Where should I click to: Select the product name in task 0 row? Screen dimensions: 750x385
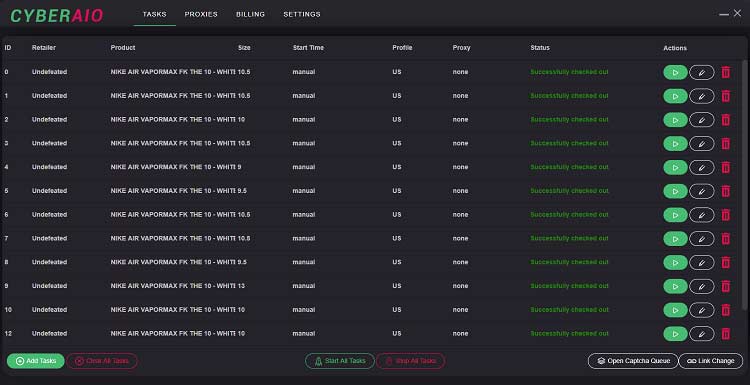pyautogui.click(x=173, y=72)
